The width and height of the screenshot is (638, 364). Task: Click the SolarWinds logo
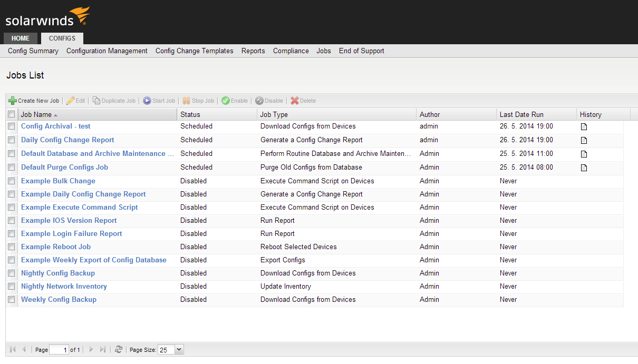pyautogui.click(x=48, y=17)
